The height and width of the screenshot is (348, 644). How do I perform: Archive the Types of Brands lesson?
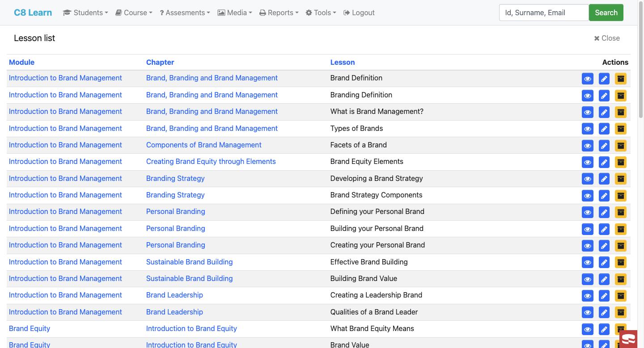(x=620, y=129)
